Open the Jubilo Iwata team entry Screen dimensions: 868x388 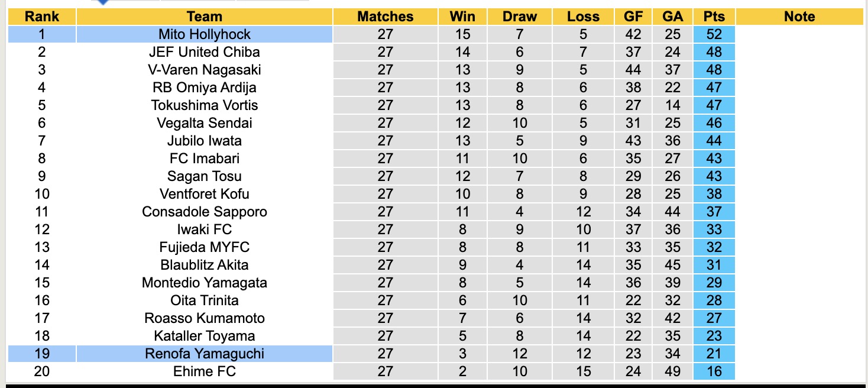click(x=204, y=141)
